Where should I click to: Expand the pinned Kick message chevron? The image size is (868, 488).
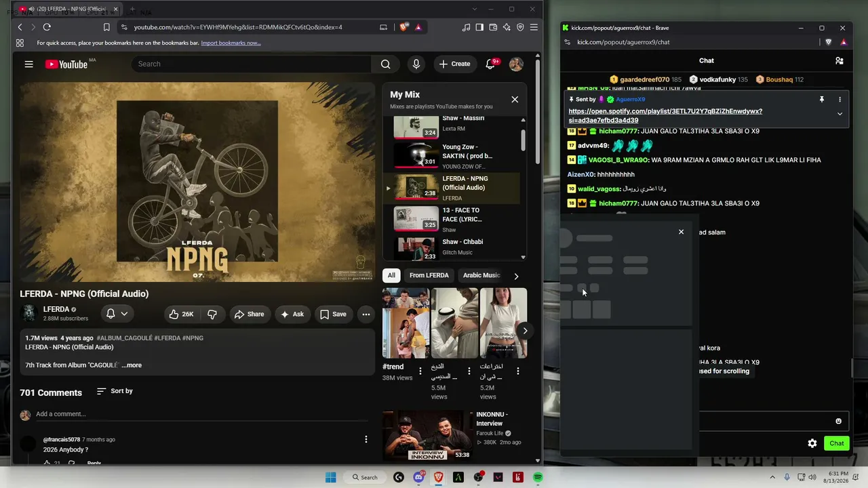tap(840, 114)
